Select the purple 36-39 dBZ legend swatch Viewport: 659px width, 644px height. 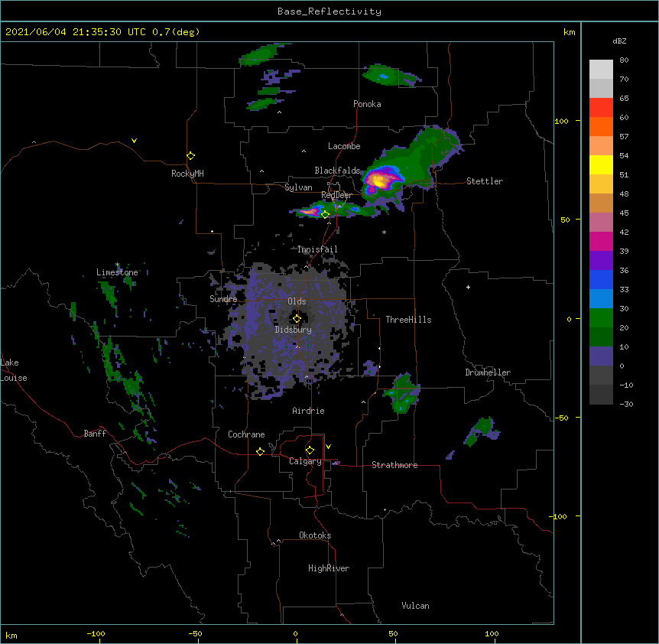tap(601, 261)
